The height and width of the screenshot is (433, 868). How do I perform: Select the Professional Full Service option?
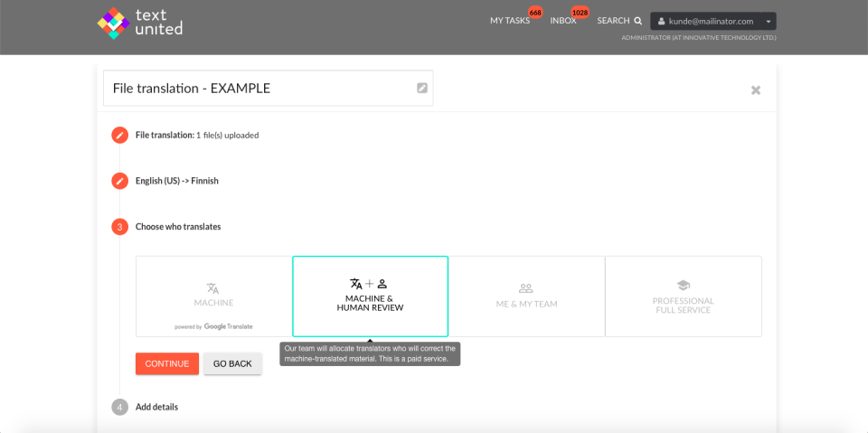click(684, 297)
